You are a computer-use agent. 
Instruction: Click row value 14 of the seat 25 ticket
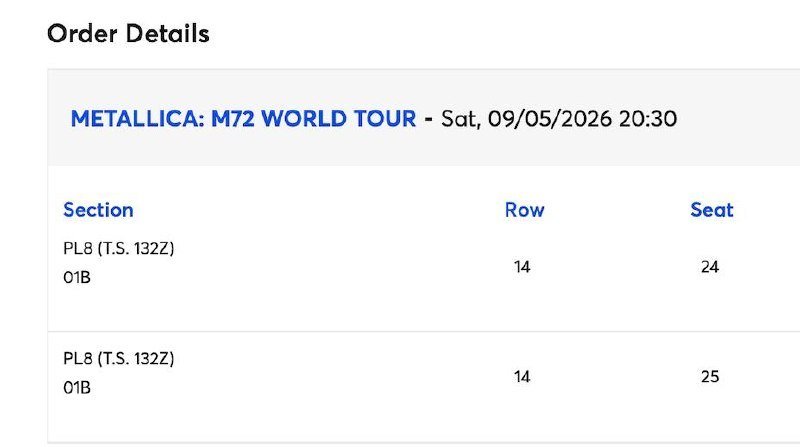[521, 377]
